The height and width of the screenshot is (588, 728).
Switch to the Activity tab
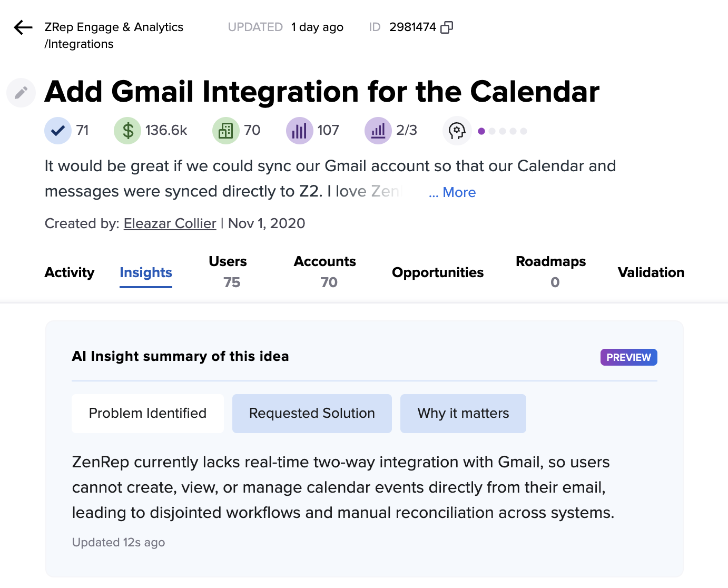(x=70, y=272)
